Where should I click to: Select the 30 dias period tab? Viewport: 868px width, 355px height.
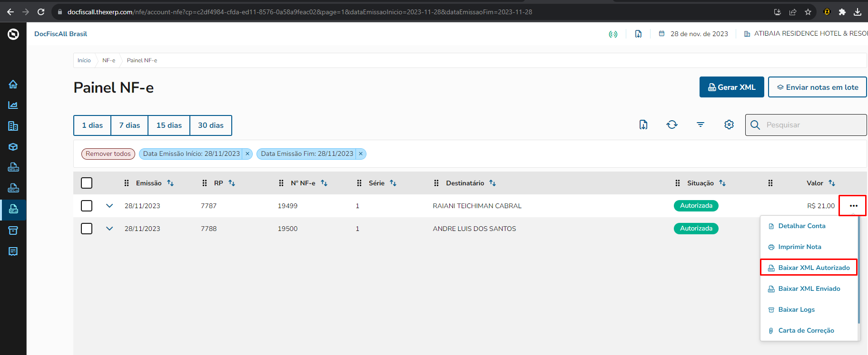tap(211, 125)
